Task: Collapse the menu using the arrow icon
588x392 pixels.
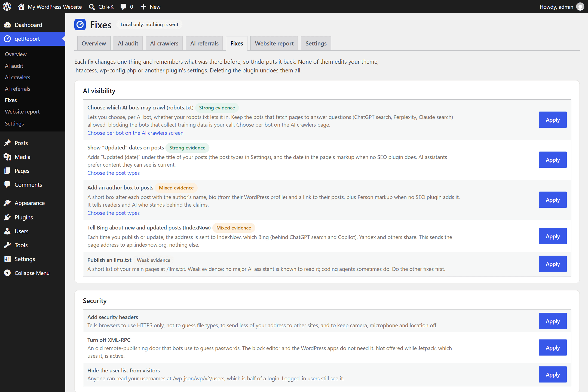Action: coord(7,273)
